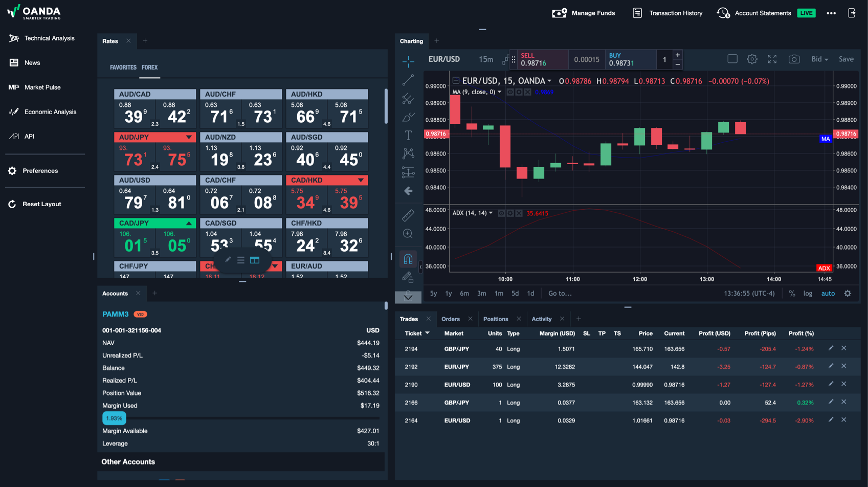
Task: Switch to the Positions tab
Action: (495, 319)
